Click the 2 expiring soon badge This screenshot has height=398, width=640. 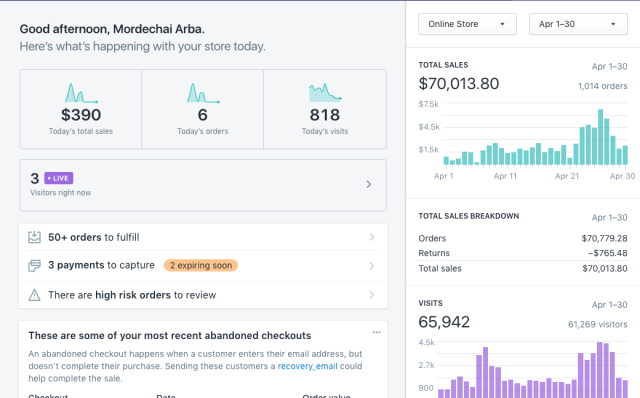point(201,265)
